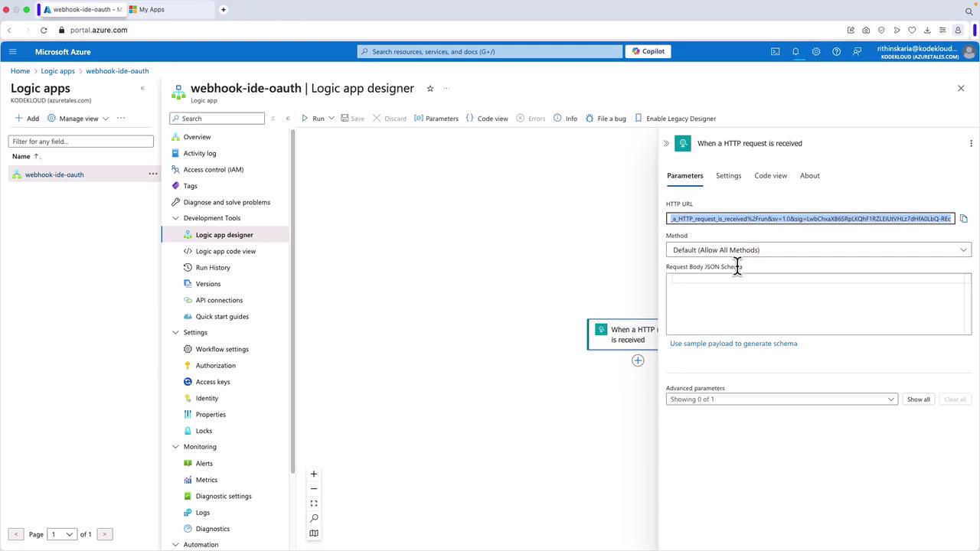Open portal settings gear
Viewport: 980px width, 551px height.
click(x=816, y=51)
